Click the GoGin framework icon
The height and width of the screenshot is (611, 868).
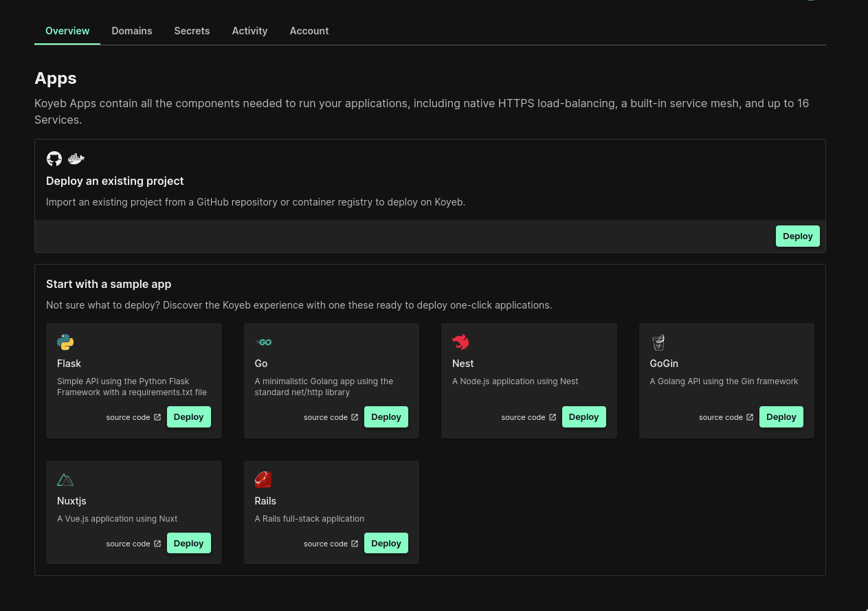[658, 342]
